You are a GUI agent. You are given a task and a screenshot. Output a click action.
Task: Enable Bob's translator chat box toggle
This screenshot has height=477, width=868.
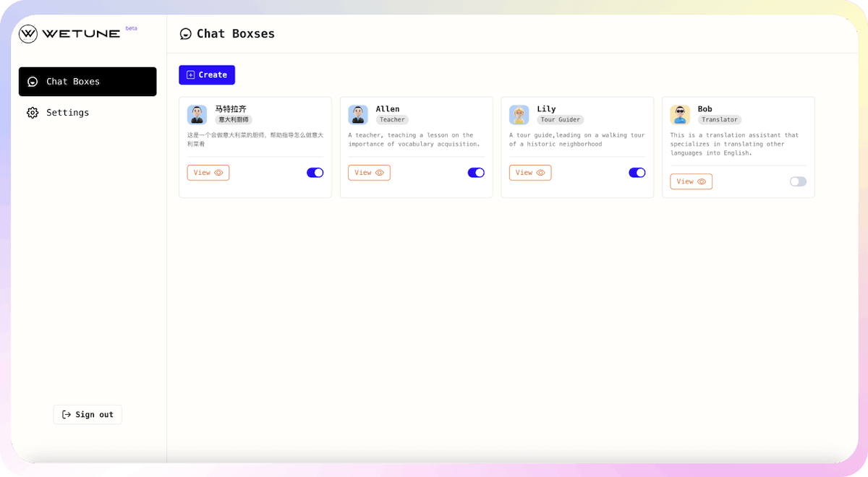(798, 181)
